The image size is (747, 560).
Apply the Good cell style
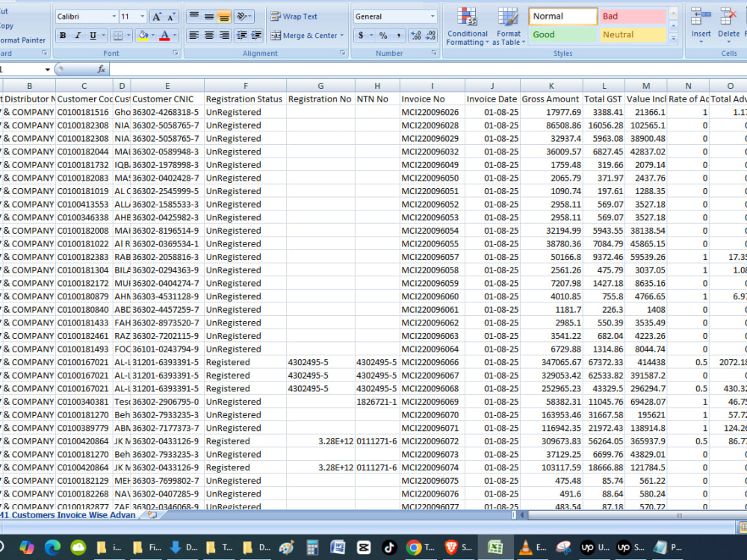point(562,35)
